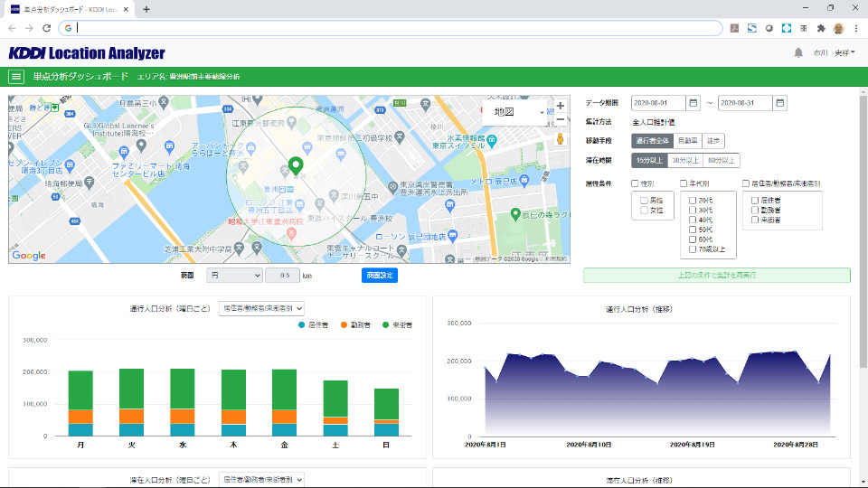
Task: Toggle the 居住者/勤務者/来街者別 header checkbox
Action: 746,183
